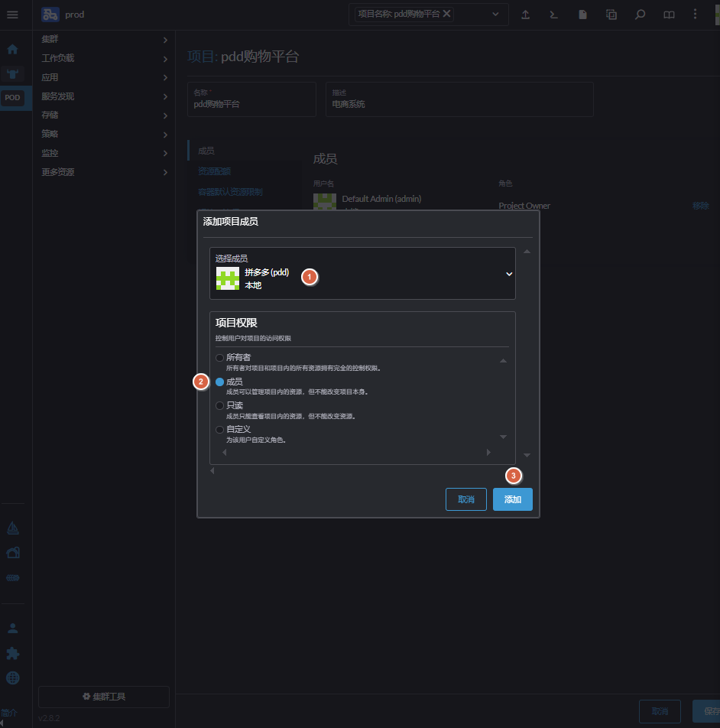Click the 拼多多 member avatar thumbnail
Screen dimensions: 720x728
[x=228, y=278]
